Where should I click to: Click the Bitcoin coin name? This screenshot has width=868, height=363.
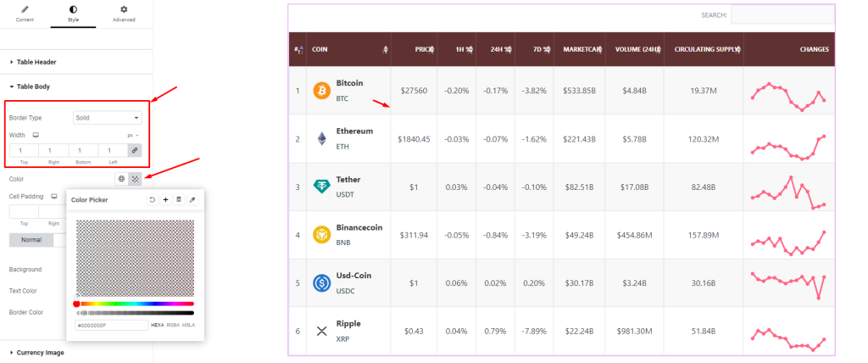350,83
